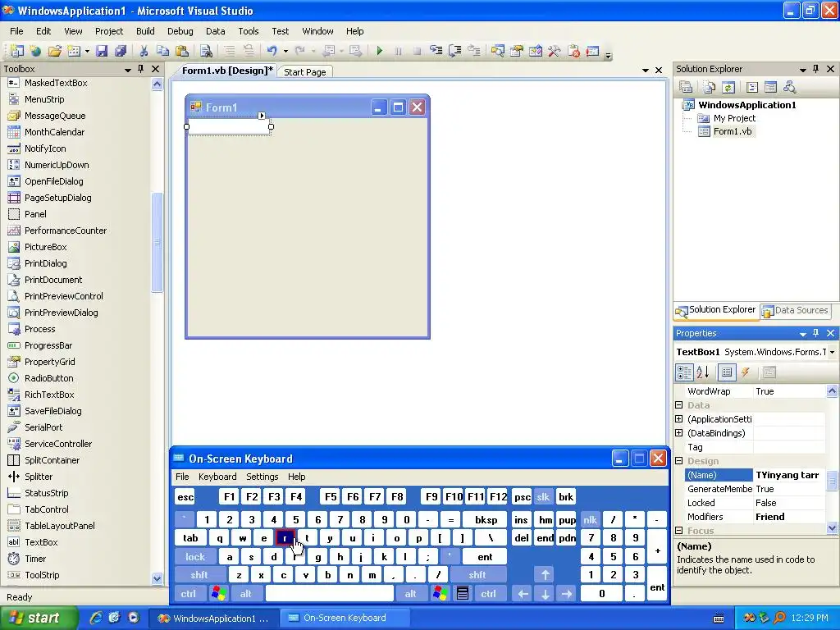Expand (ApplicationSettings) property node
Image resolution: width=840 pixels, height=630 pixels.
click(x=678, y=419)
